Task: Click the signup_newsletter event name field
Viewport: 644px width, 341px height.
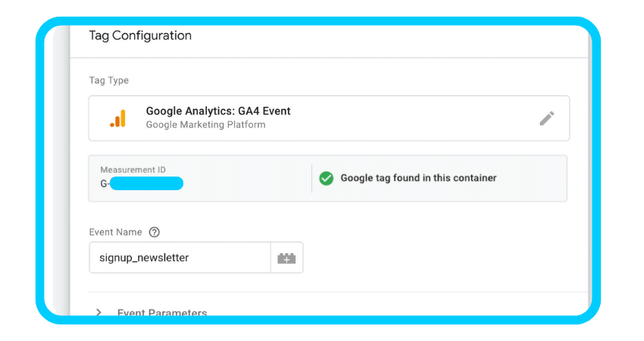Action: (x=179, y=258)
